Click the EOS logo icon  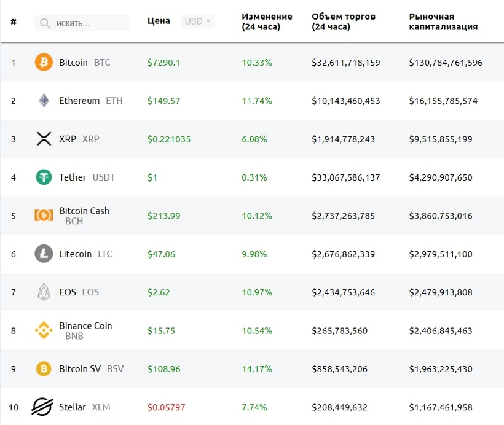44,292
